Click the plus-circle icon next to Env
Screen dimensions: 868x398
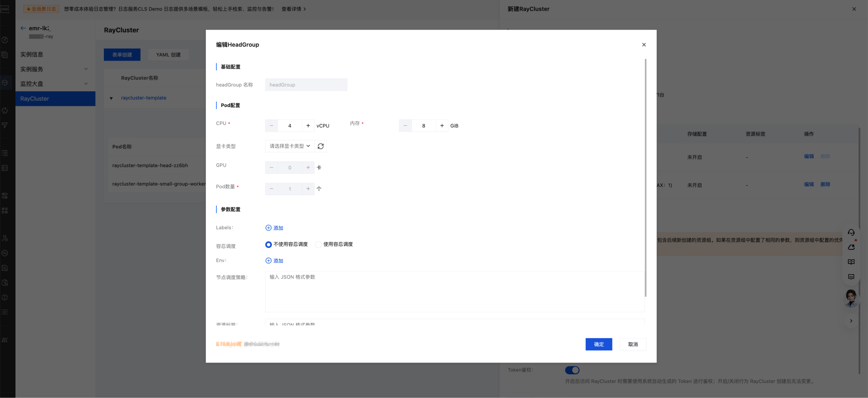268,260
